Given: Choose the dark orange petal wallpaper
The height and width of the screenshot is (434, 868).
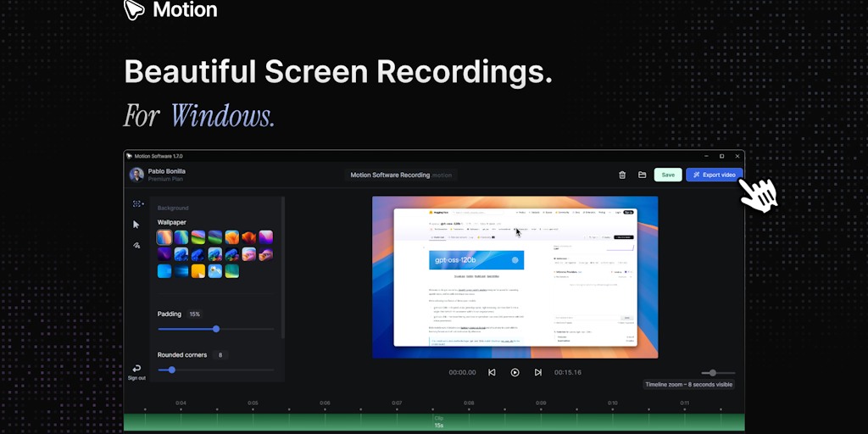Looking at the screenshot, I should coord(248,237).
